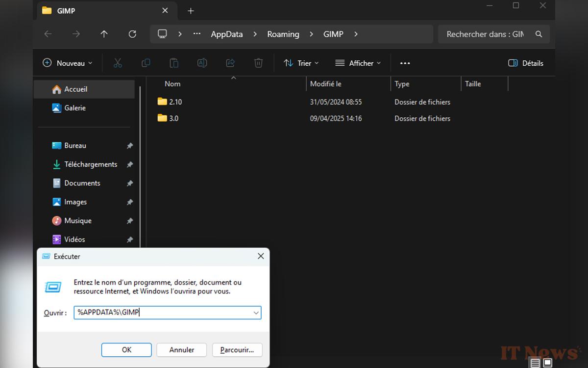This screenshot has width=588, height=368.
Task: Go forward with the right arrow button
Action: point(76,34)
